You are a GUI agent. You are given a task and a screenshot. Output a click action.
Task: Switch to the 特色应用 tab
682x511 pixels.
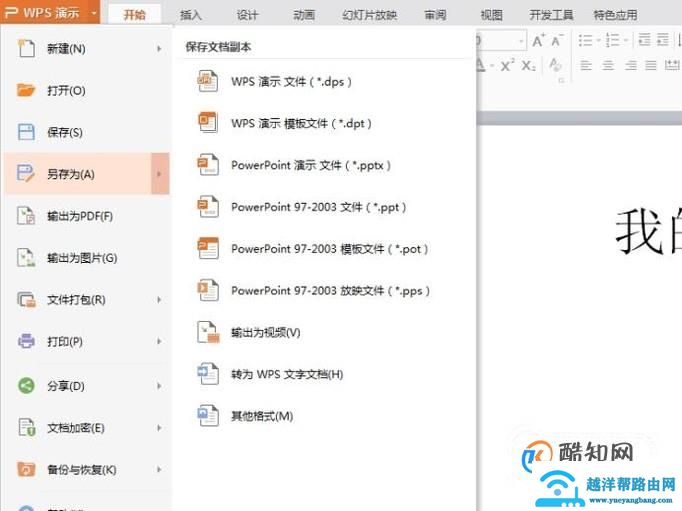(x=615, y=15)
